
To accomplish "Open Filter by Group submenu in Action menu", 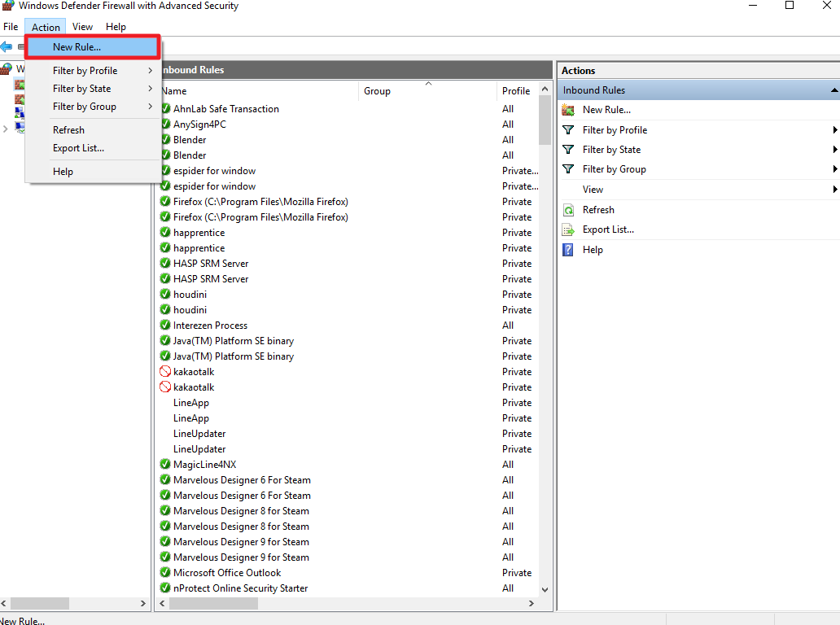I will [94, 107].
